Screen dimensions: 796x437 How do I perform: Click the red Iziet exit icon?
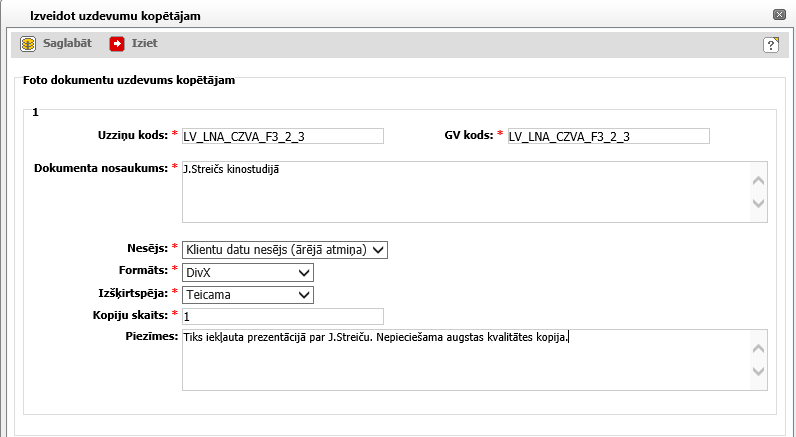(x=117, y=44)
